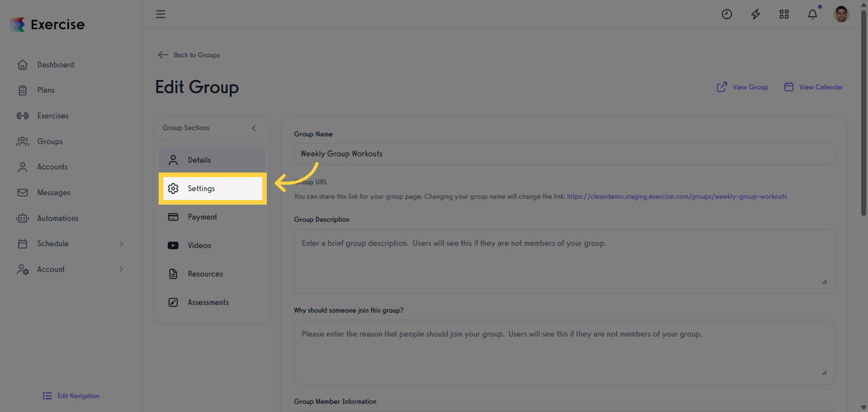Click the View Calendar calendar icon
The width and height of the screenshot is (868, 412).
point(789,87)
